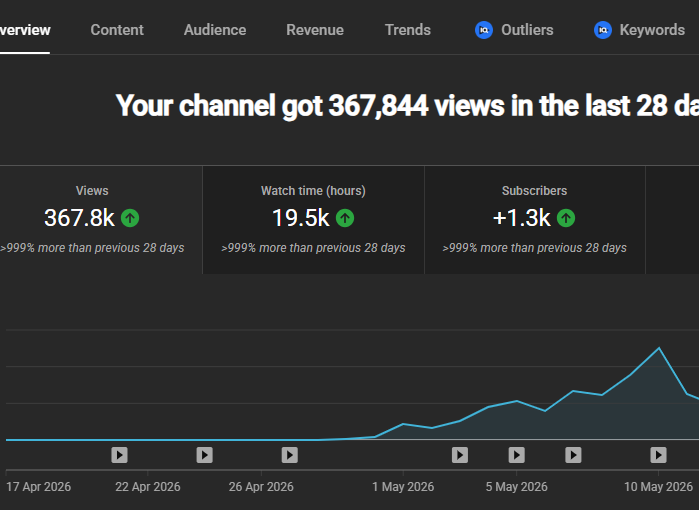Image resolution: width=699 pixels, height=510 pixels.
Task: Click the '22 Apr 2026' axis label
Action: coord(148,486)
